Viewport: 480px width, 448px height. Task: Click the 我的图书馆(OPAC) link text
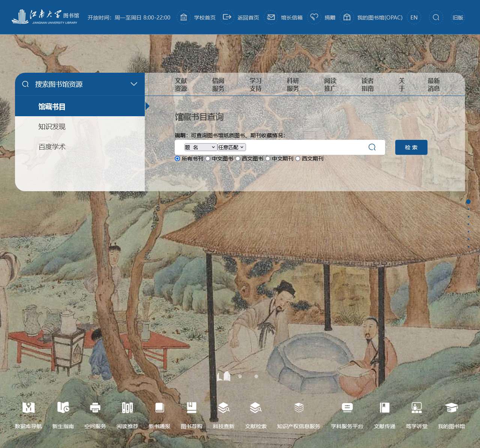[x=380, y=18]
